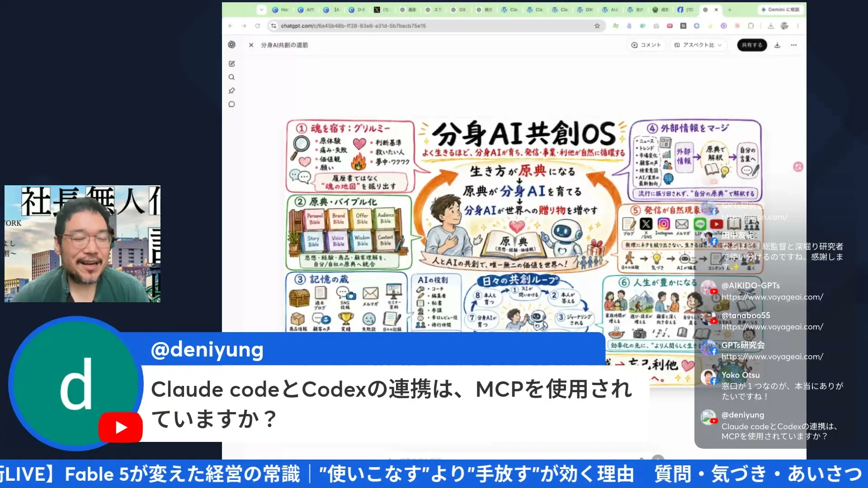Reload the page with the refresh icon
The height and width of the screenshot is (488, 868).
(257, 26)
